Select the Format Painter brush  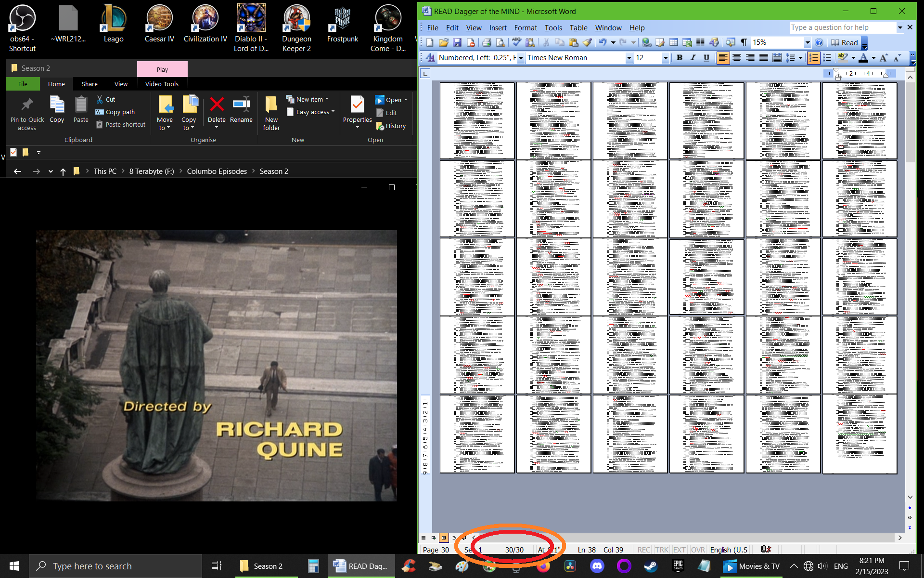pyautogui.click(x=587, y=43)
